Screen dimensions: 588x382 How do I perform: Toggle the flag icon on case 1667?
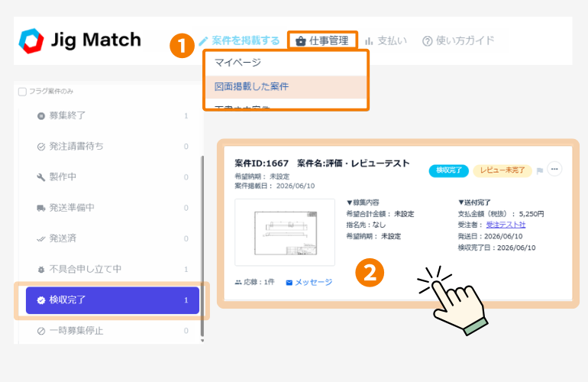pos(540,171)
